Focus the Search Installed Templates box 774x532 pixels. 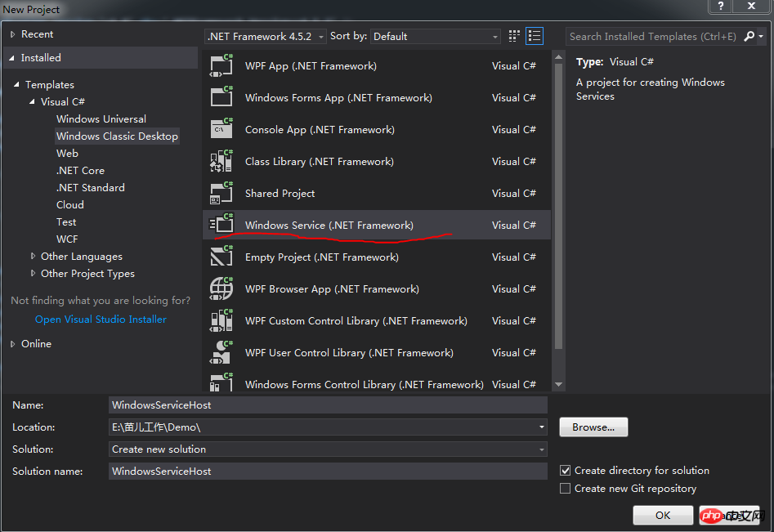click(654, 37)
